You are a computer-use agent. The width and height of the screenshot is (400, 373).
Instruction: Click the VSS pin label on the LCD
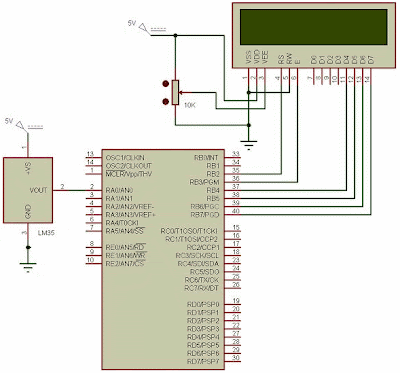pos(248,57)
